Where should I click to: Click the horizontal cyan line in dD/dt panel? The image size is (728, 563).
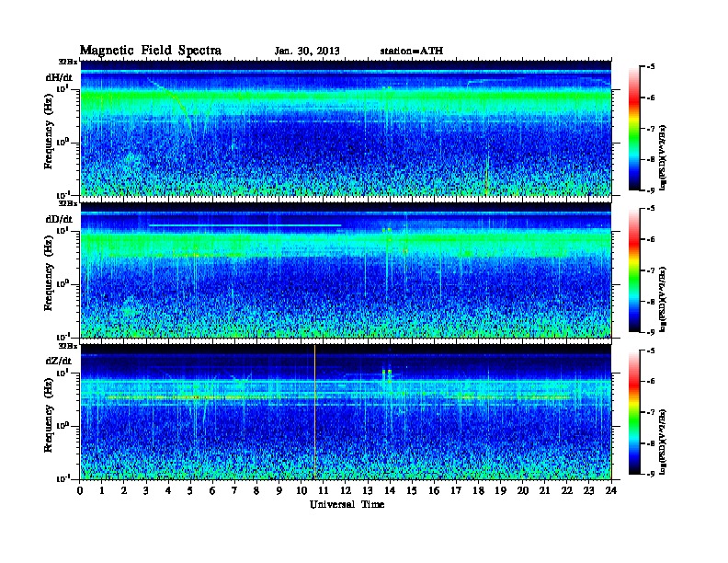tap(245, 225)
